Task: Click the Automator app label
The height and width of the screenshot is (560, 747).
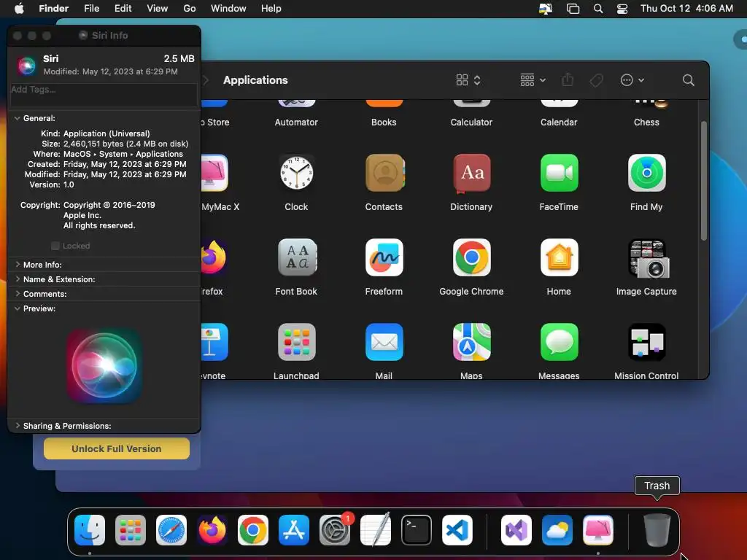Action: click(296, 122)
